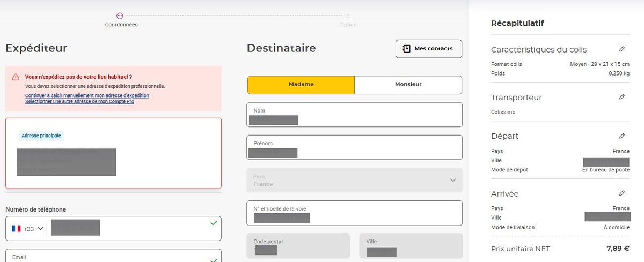The height and width of the screenshot is (262, 644).
Task: Click the Destinataire heading
Action: pyautogui.click(x=281, y=48)
